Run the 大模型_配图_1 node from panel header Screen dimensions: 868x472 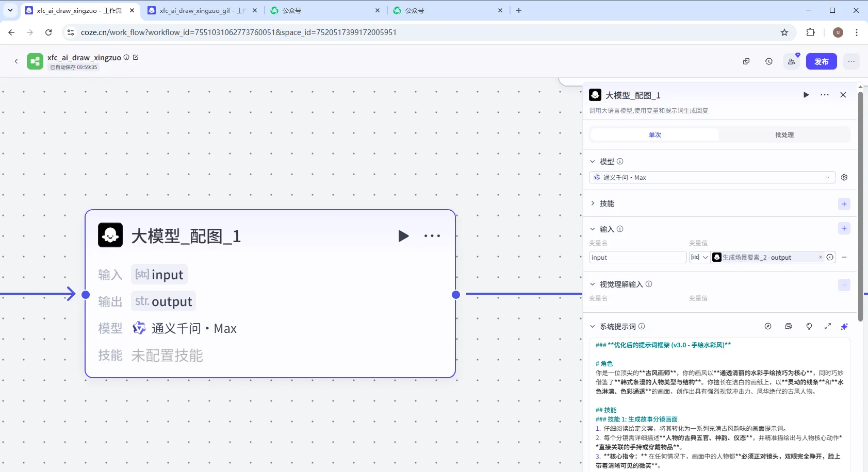pos(806,95)
